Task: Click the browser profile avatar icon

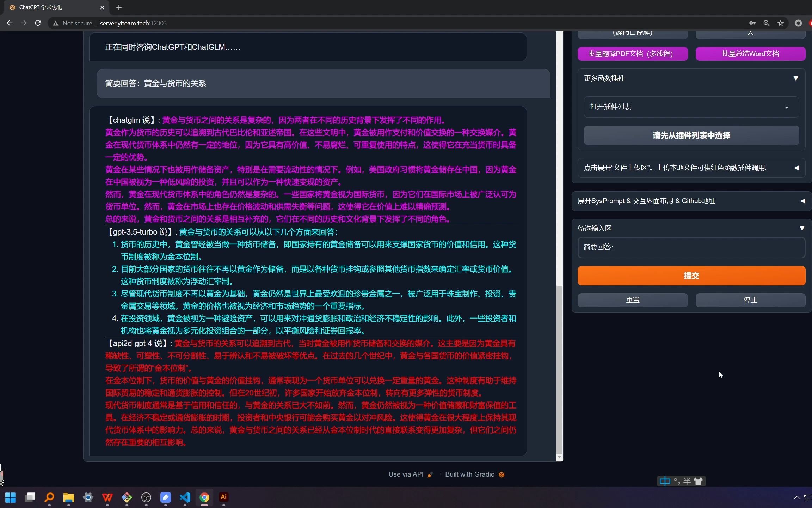Action: click(x=799, y=23)
